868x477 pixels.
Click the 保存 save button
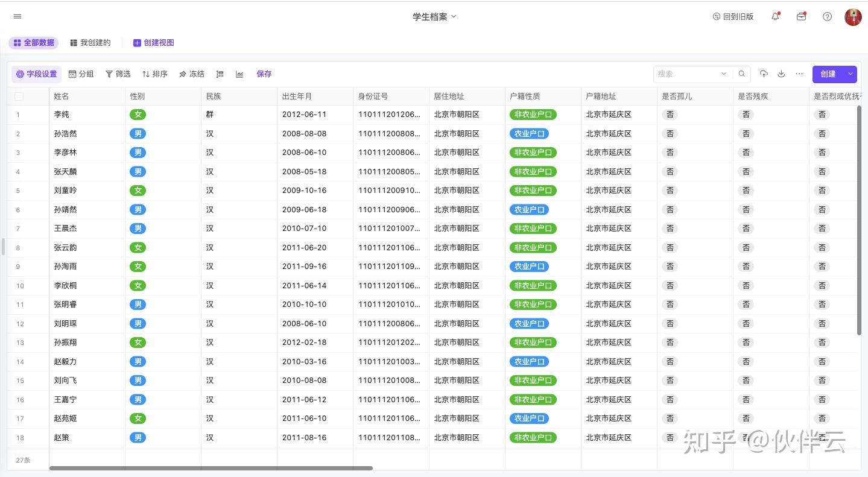(264, 74)
